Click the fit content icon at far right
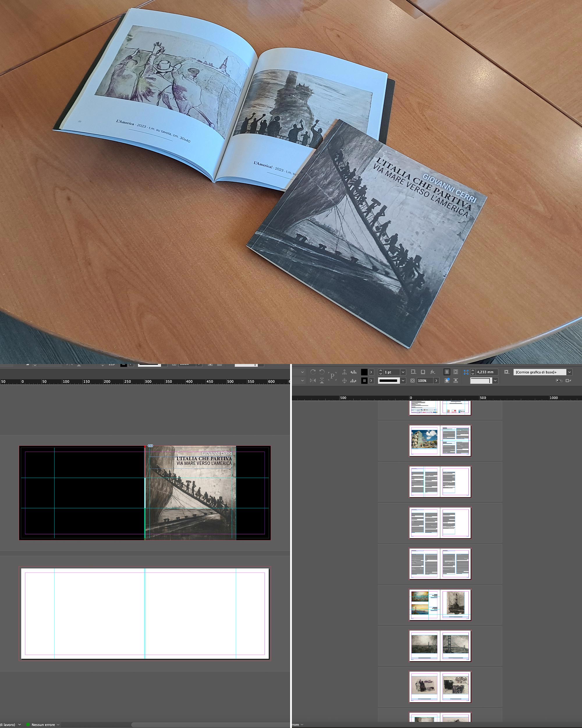This screenshot has width=582, height=728. 569,381
